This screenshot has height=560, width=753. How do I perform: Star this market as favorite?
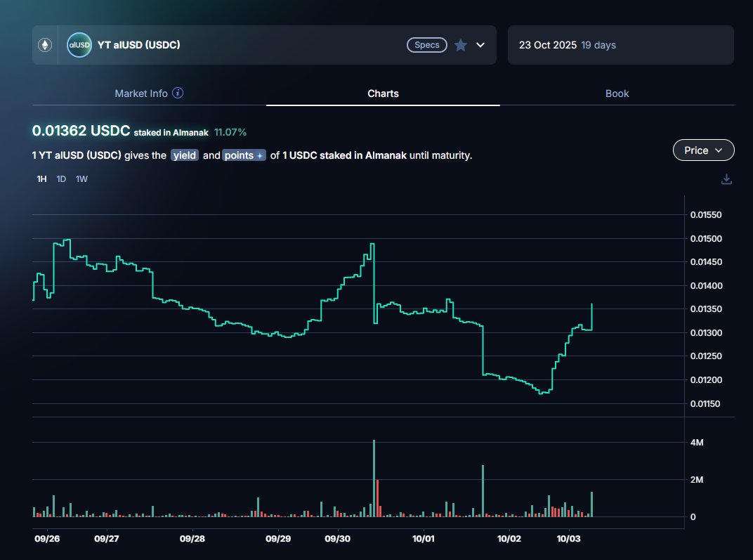click(x=461, y=45)
